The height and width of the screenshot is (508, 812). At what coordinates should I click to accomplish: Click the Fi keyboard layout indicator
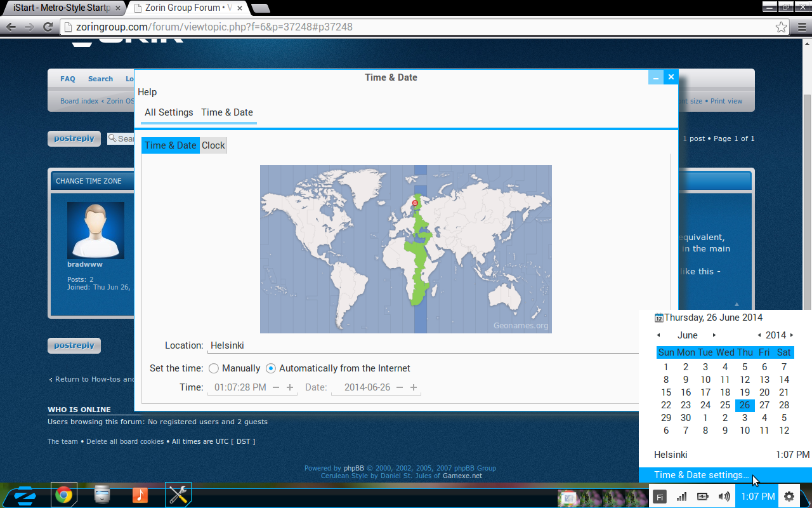[x=660, y=497]
